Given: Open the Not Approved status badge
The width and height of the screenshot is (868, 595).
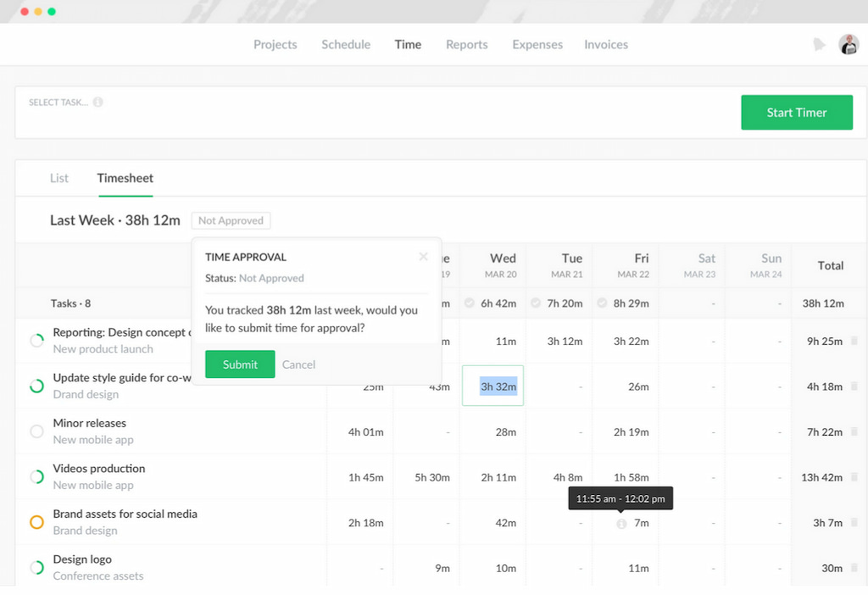Looking at the screenshot, I should pyautogui.click(x=231, y=220).
